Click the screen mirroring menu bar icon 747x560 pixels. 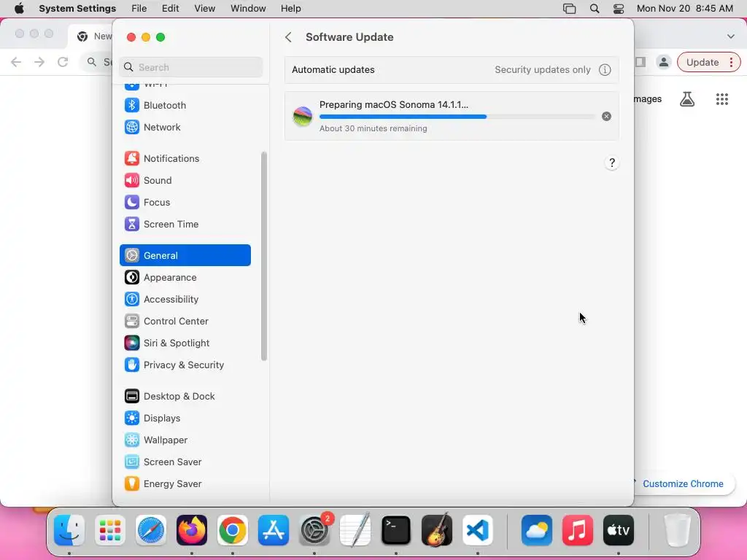(569, 9)
